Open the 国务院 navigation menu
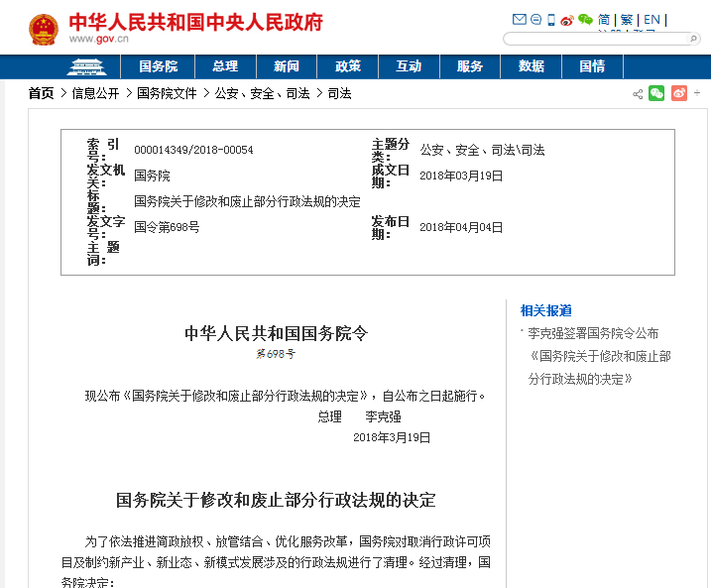Viewport: 711px width, 588px height. click(158, 66)
